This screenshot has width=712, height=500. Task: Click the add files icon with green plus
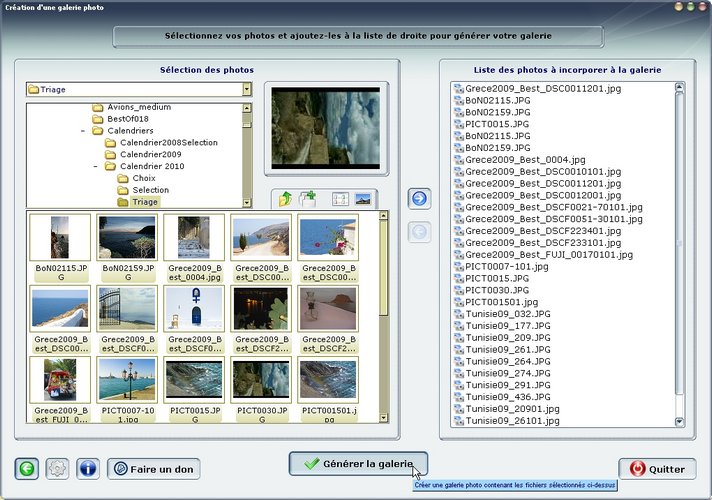pos(307,199)
